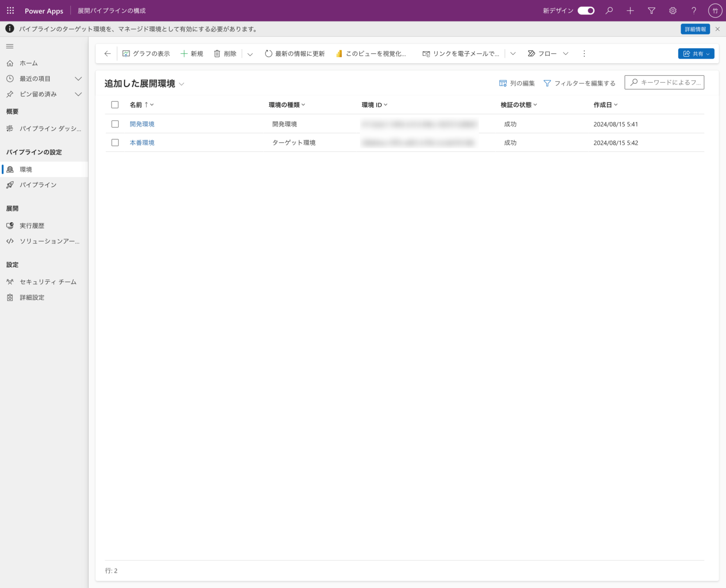Click the 詳細情報 button in the notification bar
Viewport: 726px width, 588px height.
[x=695, y=29]
